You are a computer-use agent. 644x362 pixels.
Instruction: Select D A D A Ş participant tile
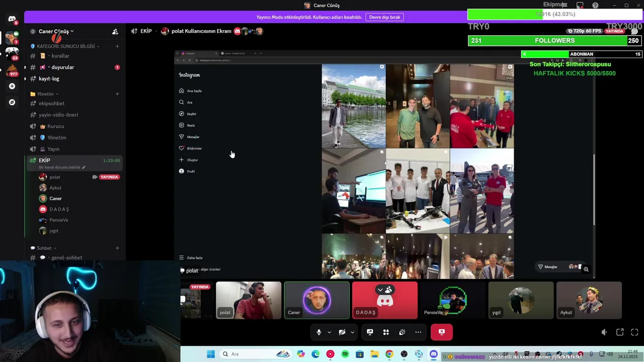pos(385,300)
